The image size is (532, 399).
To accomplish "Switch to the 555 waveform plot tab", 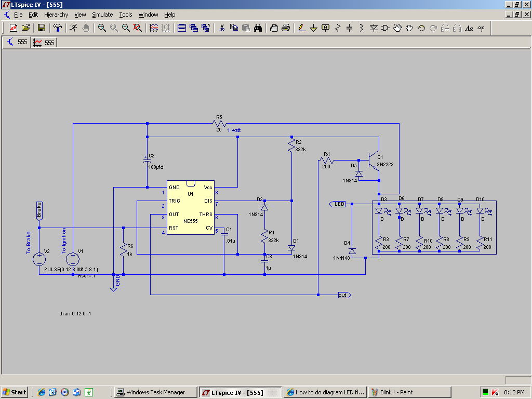I will (x=44, y=43).
